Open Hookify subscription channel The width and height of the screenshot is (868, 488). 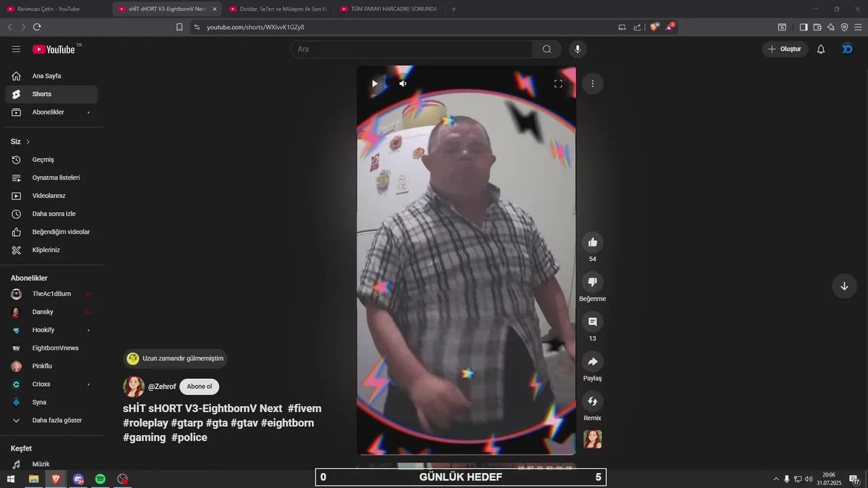click(52, 330)
